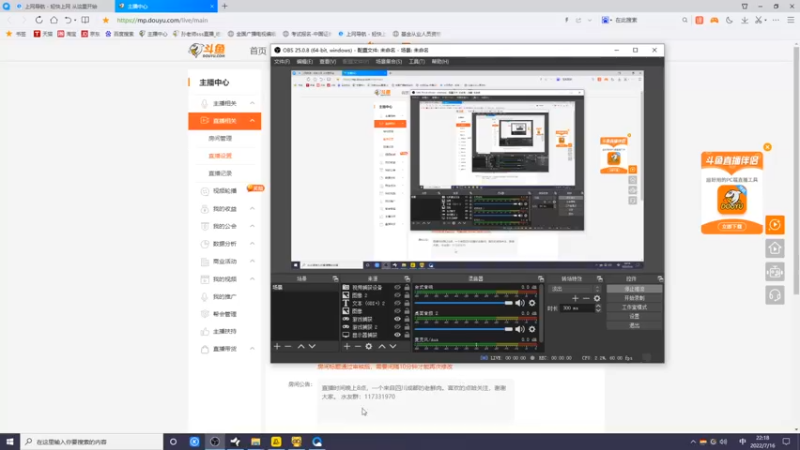Toggle visibility of 窗口捕获 source
Screen dimensions: 800x450
coord(397,319)
